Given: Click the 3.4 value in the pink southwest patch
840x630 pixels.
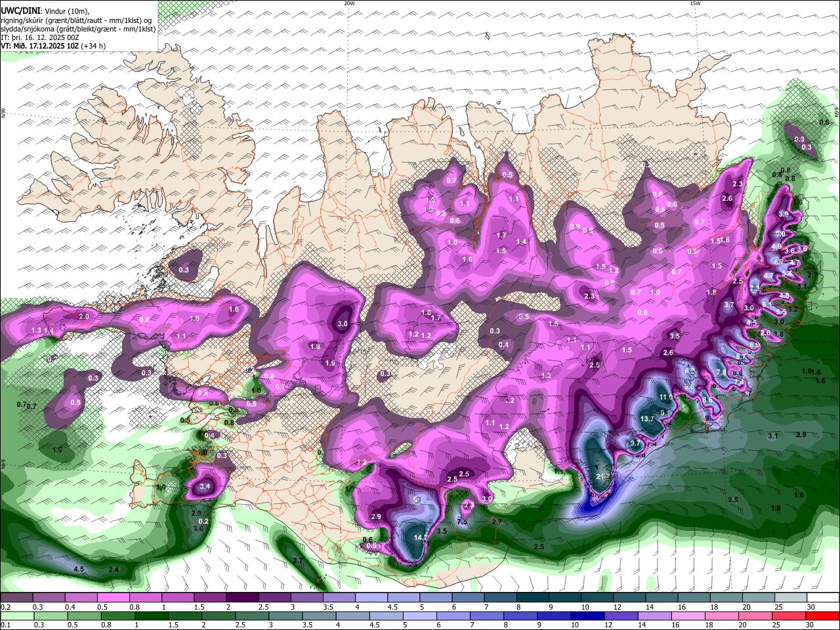Looking at the screenshot, I should click(205, 487).
